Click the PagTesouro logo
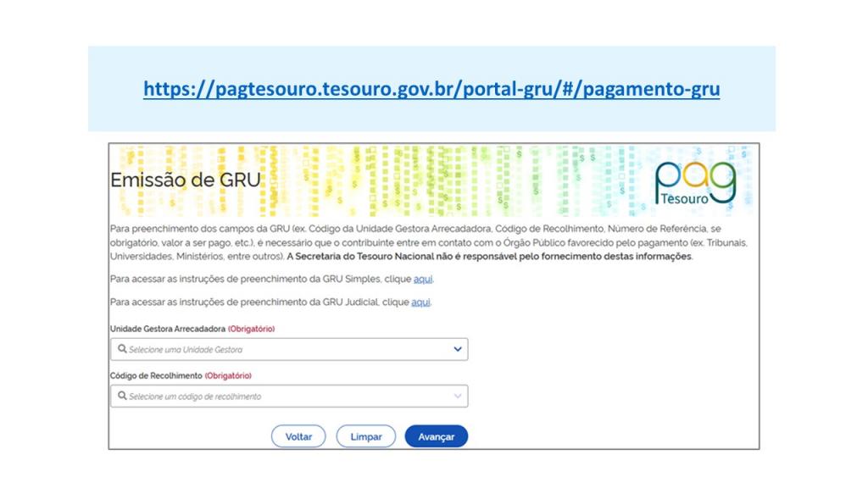The image size is (868, 488). pos(695,181)
